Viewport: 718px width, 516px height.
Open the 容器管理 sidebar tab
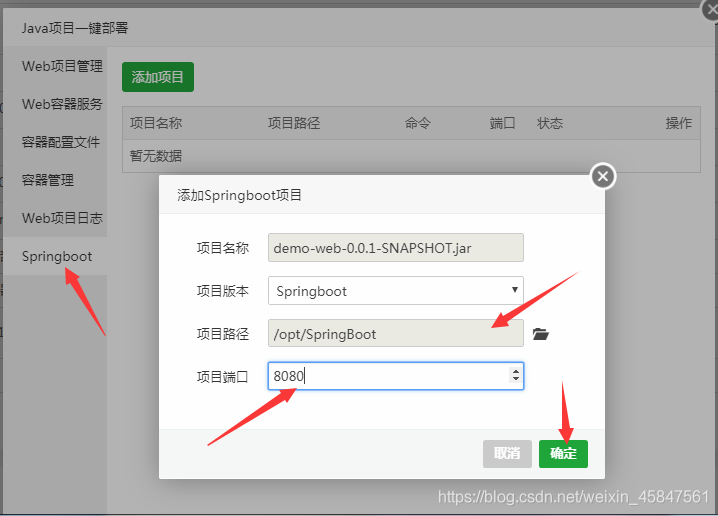(55, 180)
